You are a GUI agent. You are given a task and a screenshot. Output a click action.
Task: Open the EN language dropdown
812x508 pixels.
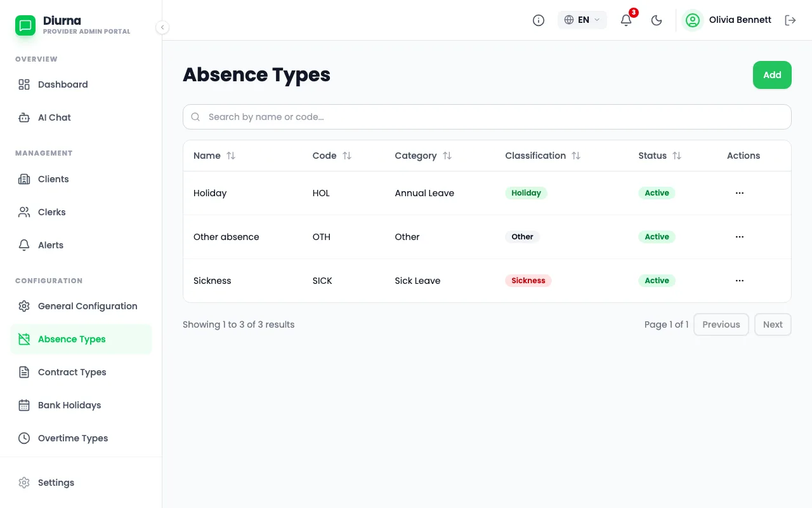pos(582,20)
